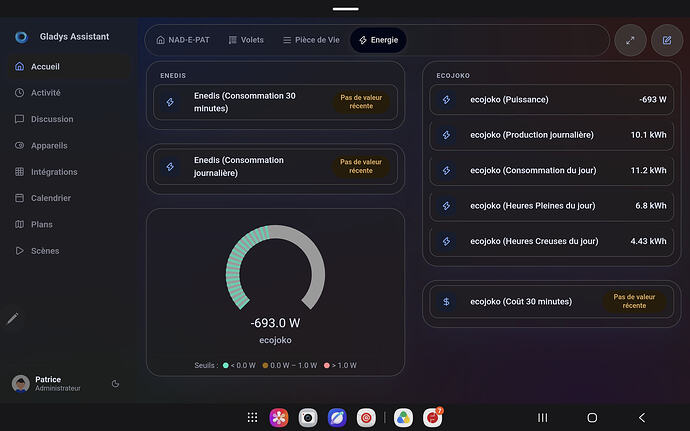This screenshot has width=690, height=431.
Task: Open the Android app drawer grid icon
Action: pyautogui.click(x=252, y=417)
